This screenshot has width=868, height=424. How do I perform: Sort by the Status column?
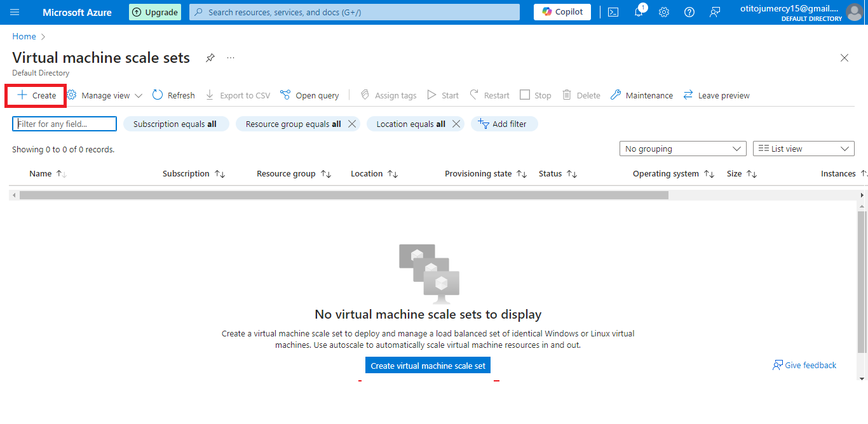(x=558, y=173)
